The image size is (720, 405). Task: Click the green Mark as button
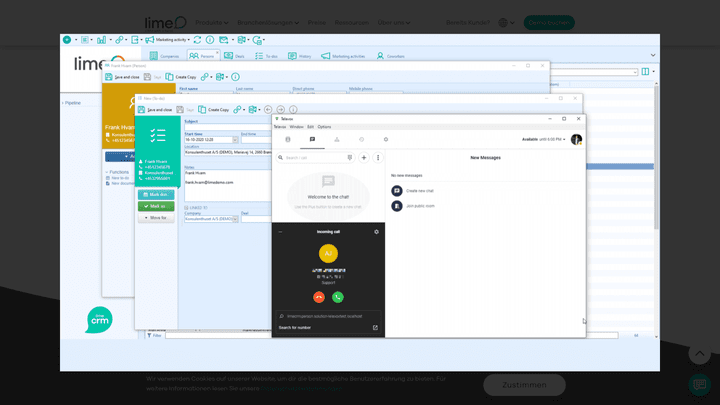(x=156, y=206)
